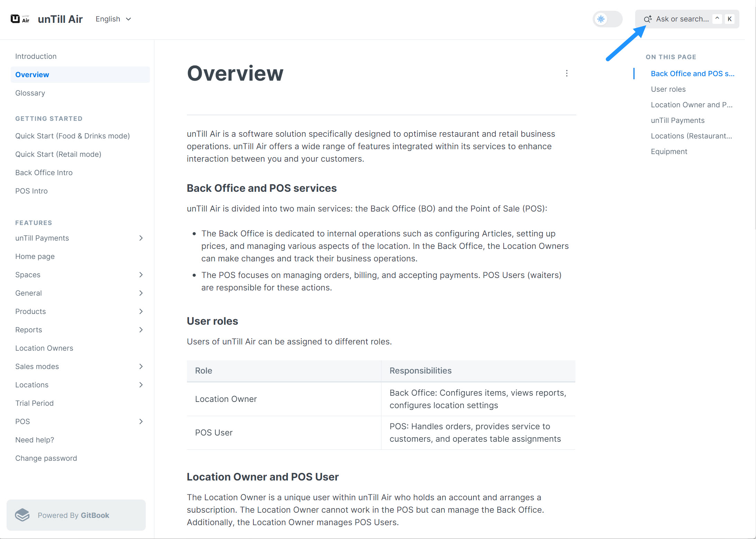Jump to Equipment in page outline
The height and width of the screenshot is (539, 756).
pos(669,152)
